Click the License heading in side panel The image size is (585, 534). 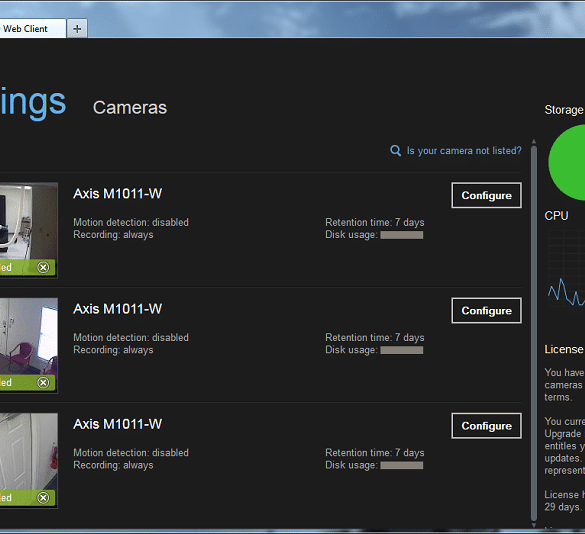564,349
